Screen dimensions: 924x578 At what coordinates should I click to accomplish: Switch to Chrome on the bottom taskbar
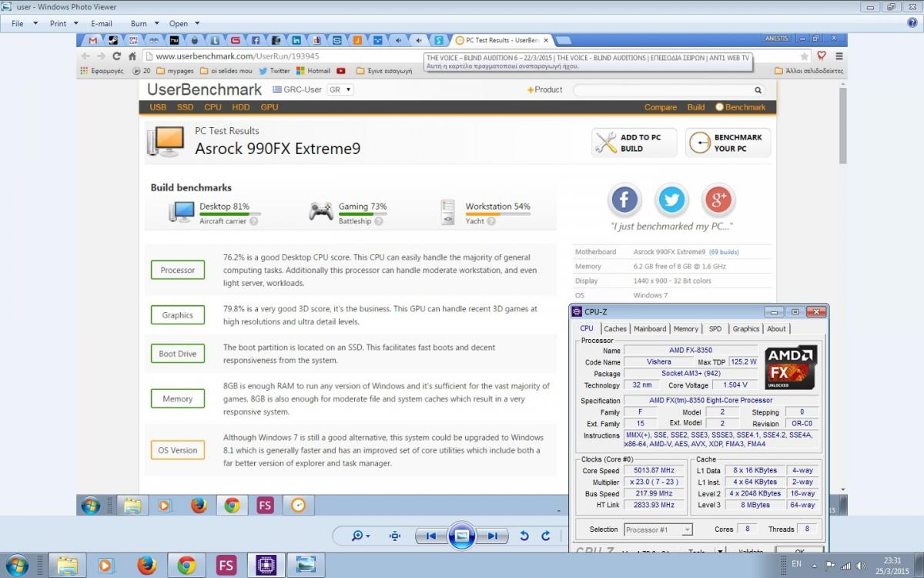(x=186, y=566)
